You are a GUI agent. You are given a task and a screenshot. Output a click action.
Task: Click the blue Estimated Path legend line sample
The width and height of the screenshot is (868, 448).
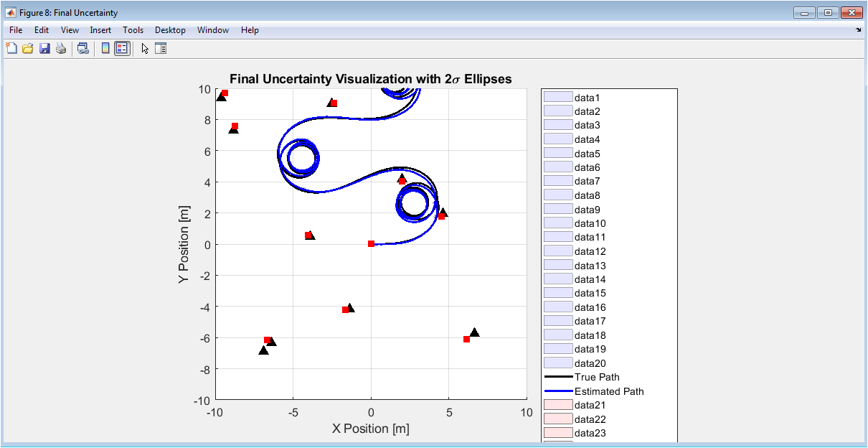(x=558, y=391)
